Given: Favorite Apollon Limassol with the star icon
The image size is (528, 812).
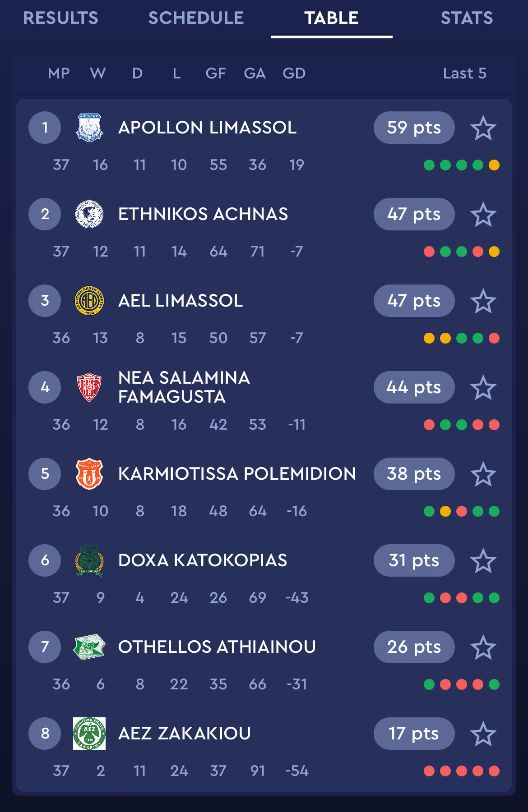Looking at the screenshot, I should tap(483, 128).
